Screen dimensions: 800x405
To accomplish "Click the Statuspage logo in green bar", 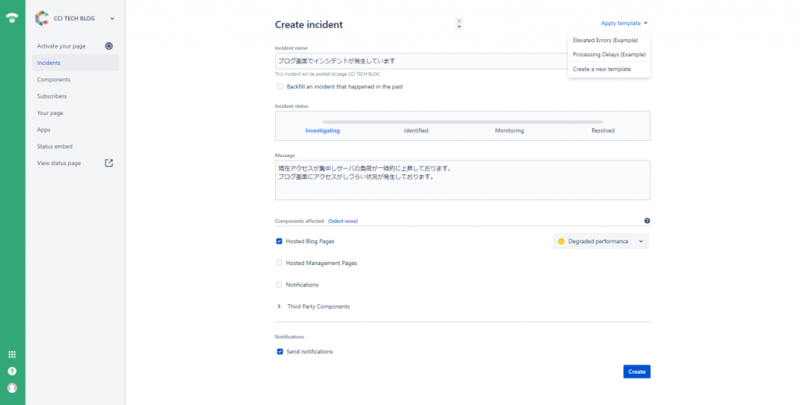I will click(x=12, y=18).
